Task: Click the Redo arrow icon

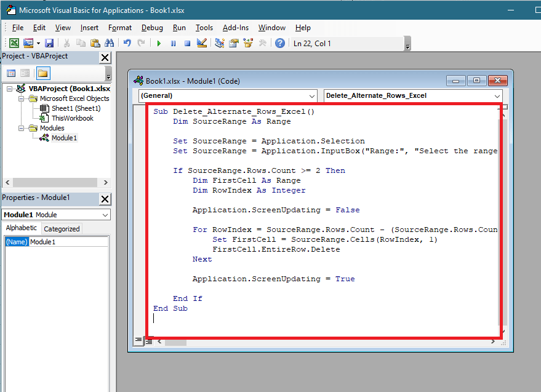Action: [141, 43]
